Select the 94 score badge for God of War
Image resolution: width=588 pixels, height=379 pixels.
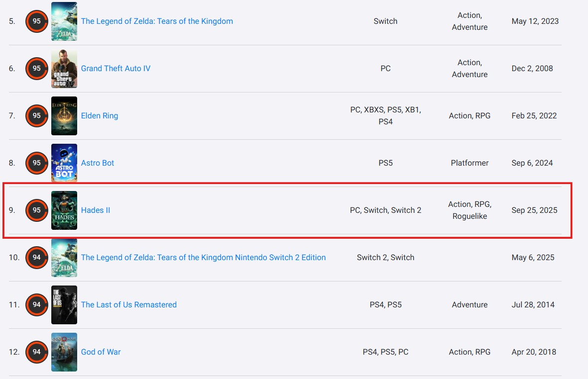[36, 352]
